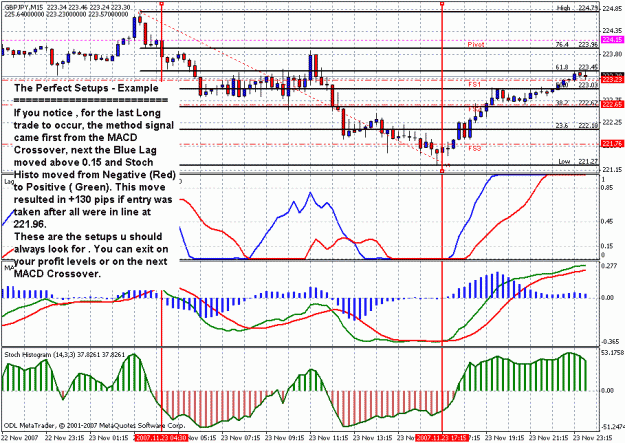Click the '23 Nov 13:15' time axis label
Viewport: 625px width, 443px height.
pos(373,438)
